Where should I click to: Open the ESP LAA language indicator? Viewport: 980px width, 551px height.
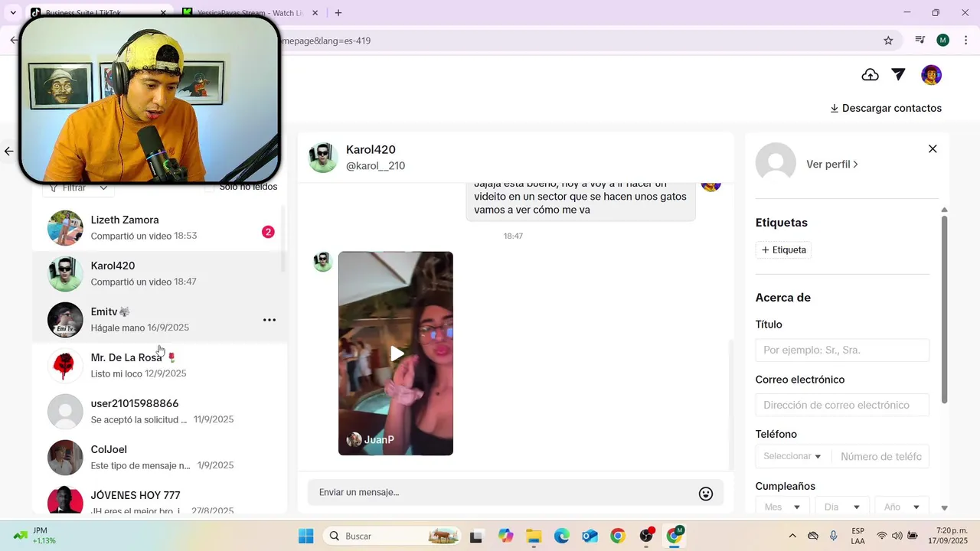[858, 536]
